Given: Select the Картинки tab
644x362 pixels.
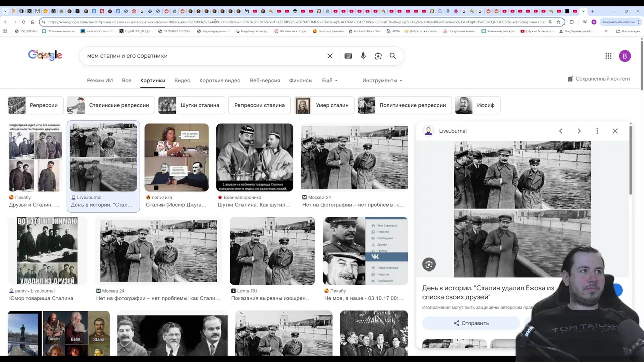Looking at the screenshot, I should pos(152,80).
